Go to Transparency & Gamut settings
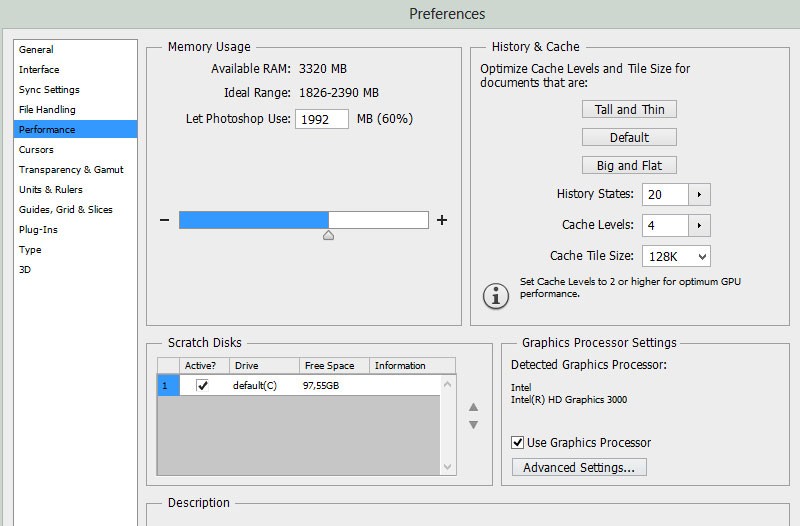The width and height of the screenshot is (800, 526). pyautogui.click(x=71, y=170)
